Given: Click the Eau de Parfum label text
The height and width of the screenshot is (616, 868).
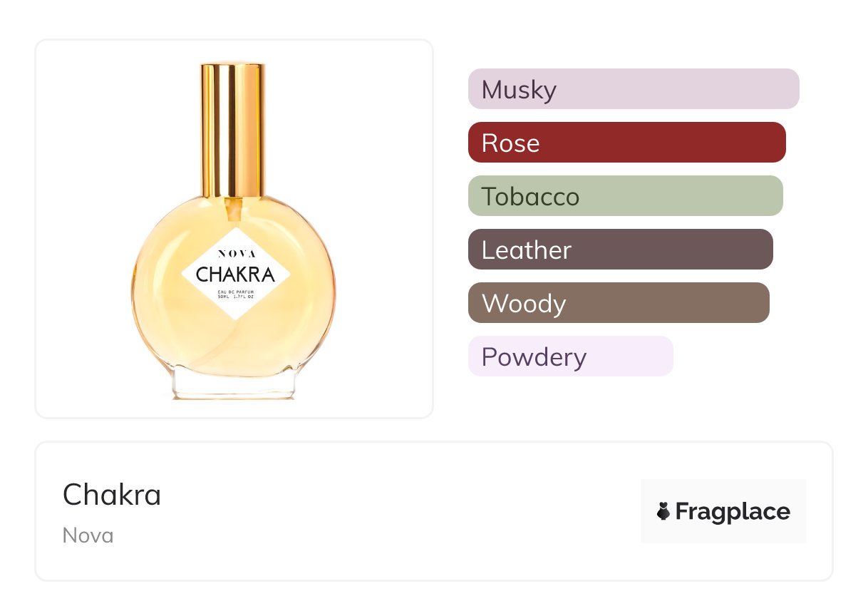Looking at the screenshot, I should tap(235, 291).
